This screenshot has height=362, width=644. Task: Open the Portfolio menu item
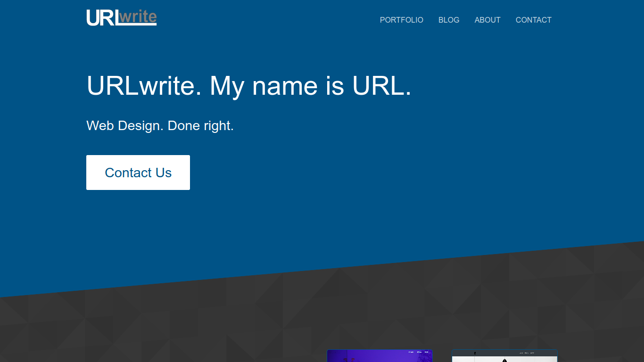tap(402, 20)
